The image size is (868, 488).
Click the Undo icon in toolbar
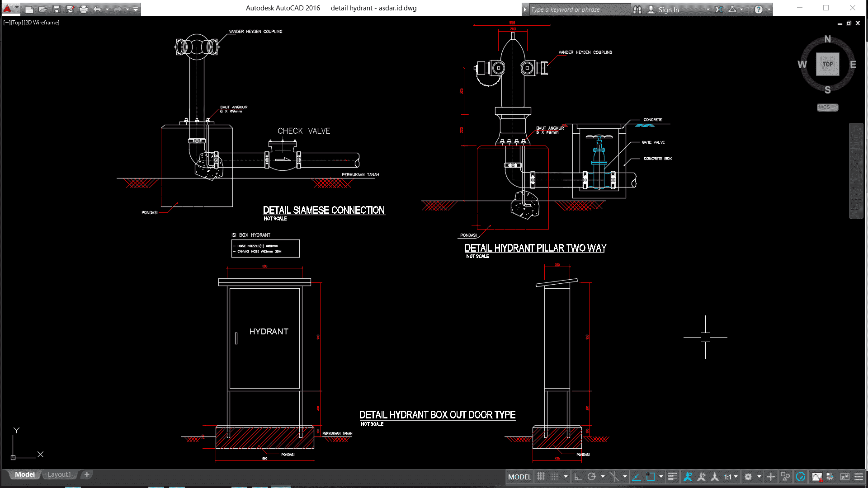(x=98, y=8)
